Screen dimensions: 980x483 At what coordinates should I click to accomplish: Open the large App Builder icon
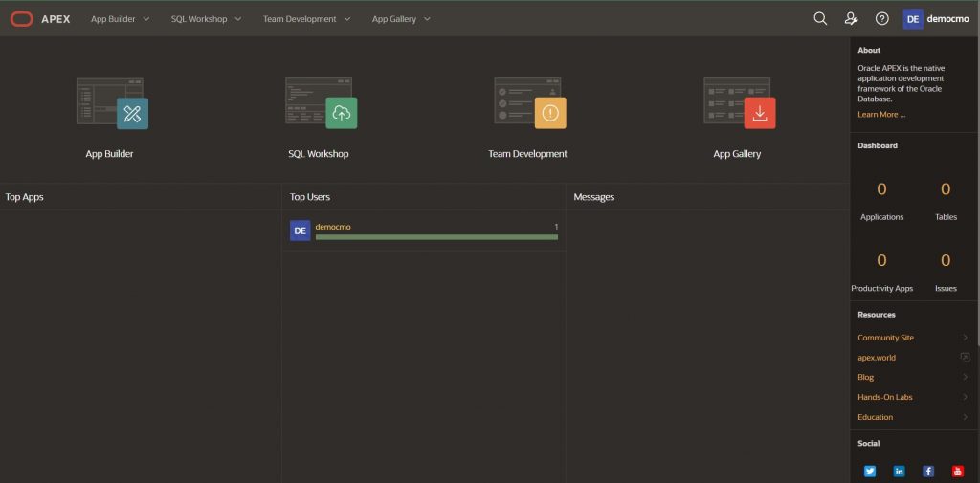tap(113, 103)
